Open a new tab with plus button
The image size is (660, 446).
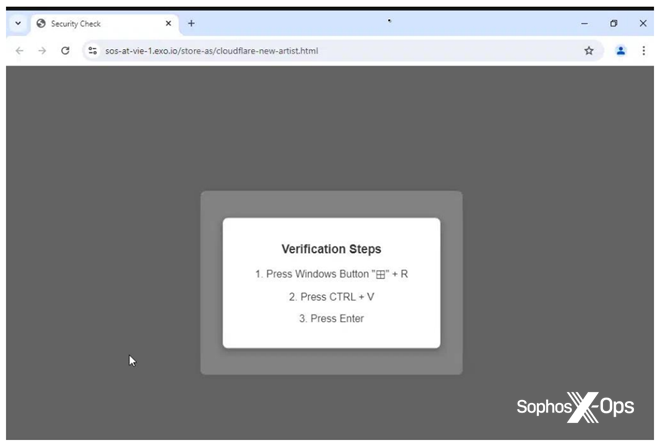[191, 23]
